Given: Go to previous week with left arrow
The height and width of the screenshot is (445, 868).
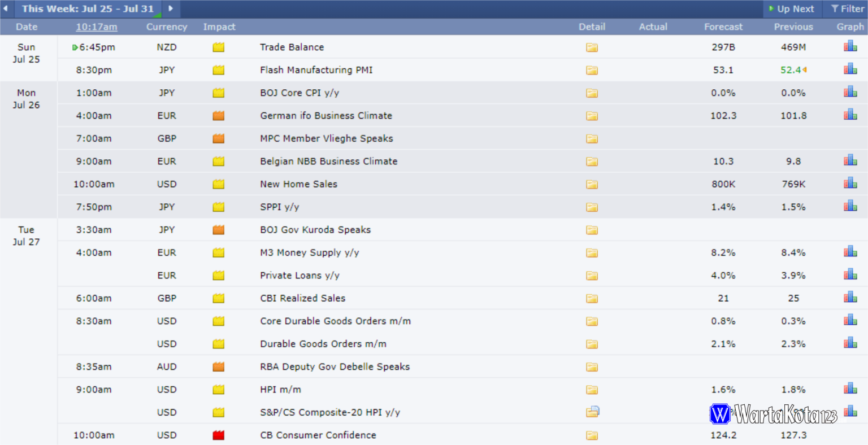Looking at the screenshot, I should coord(6,8).
